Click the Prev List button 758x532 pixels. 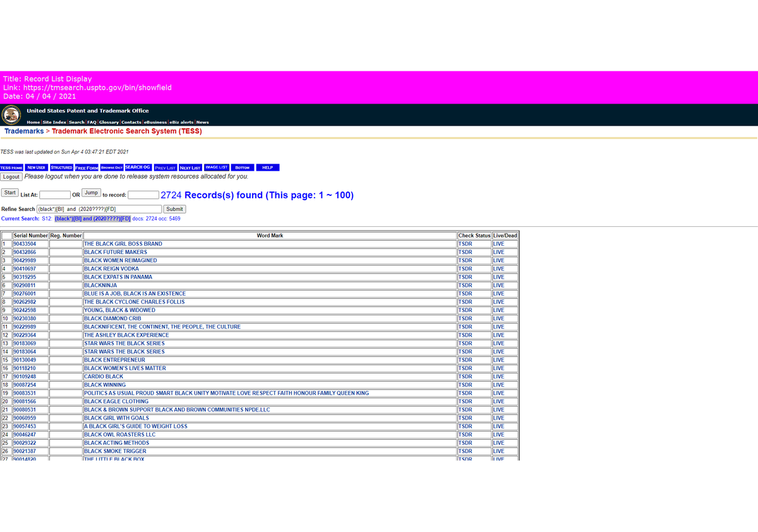pos(165,167)
